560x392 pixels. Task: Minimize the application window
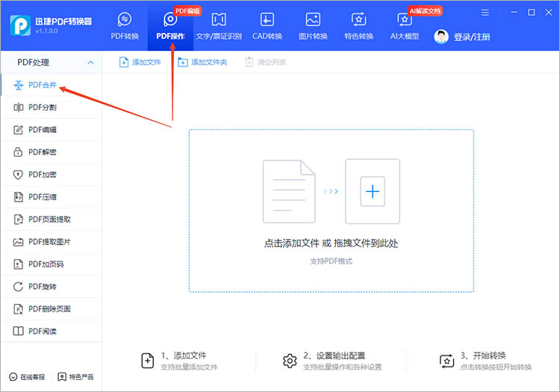(514, 13)
